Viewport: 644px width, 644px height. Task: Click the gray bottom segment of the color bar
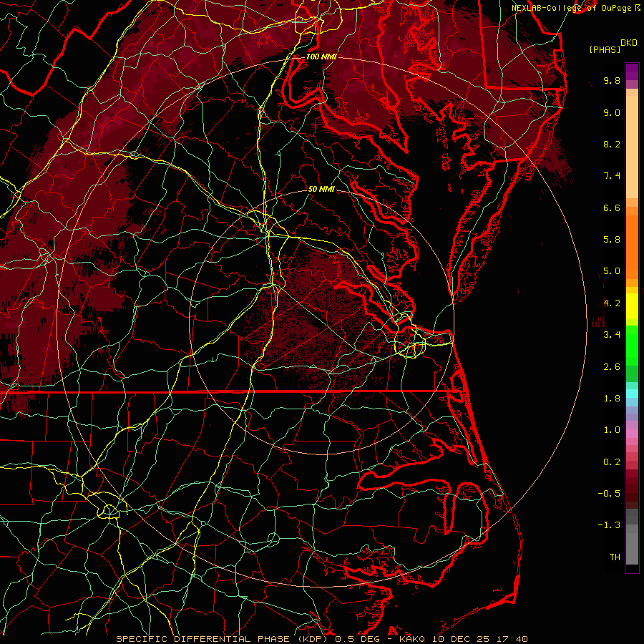(632, 546)
